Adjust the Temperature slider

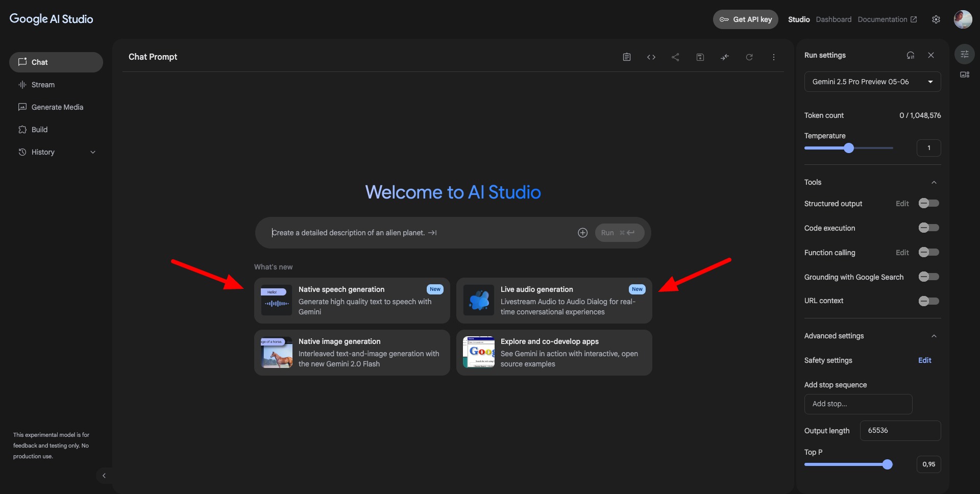(x=849, y=148)
